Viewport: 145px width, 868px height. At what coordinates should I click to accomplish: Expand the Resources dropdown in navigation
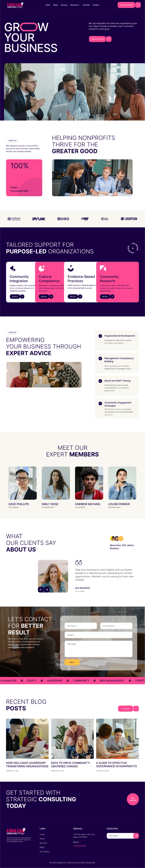click(75, 5)
